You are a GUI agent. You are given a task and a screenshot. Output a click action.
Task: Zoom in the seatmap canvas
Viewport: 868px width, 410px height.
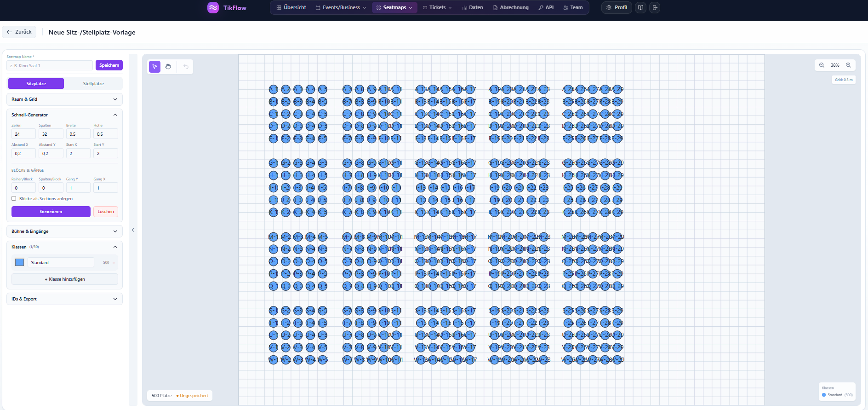848,65
